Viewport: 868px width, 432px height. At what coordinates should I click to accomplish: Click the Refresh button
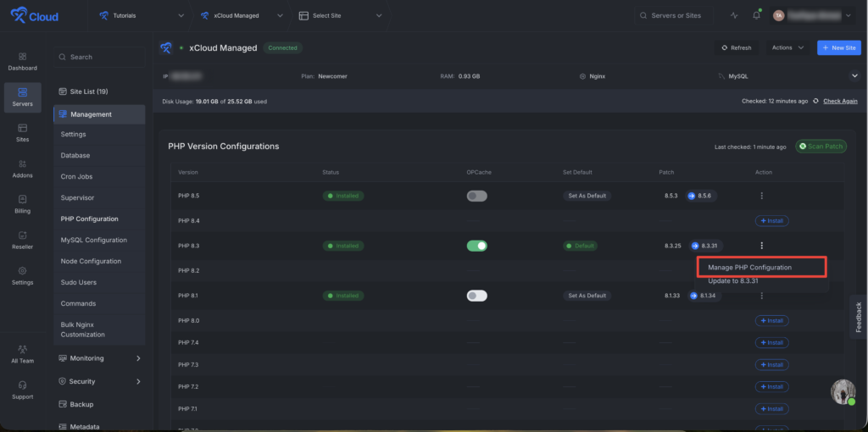pyautogui.click(x=737, y=47)
